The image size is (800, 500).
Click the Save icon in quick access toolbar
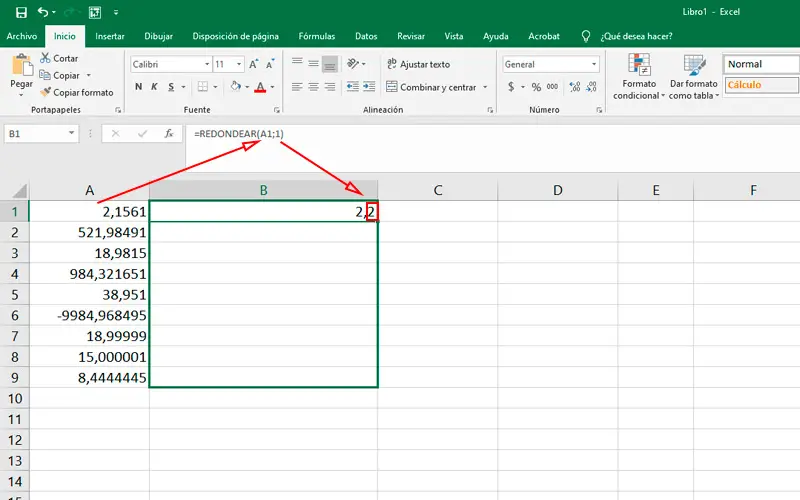coord(21,12)
